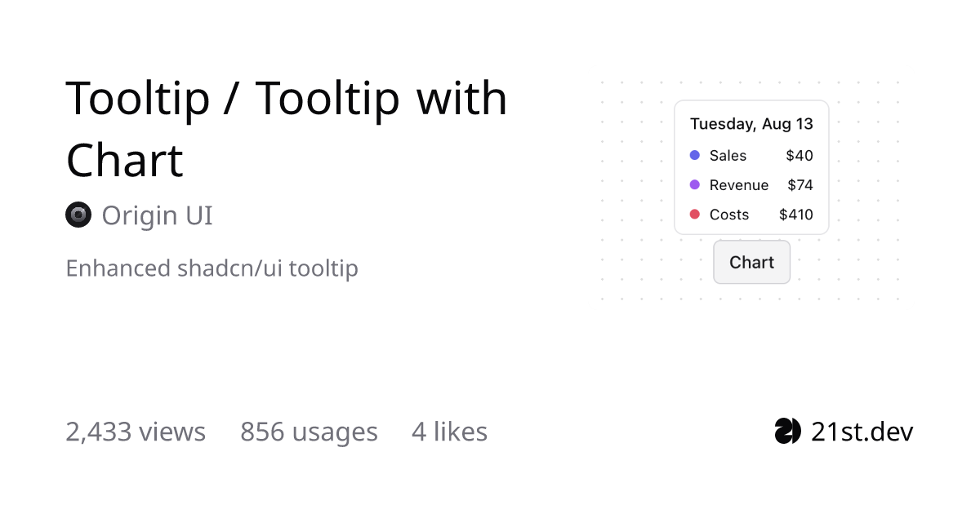The height and width of the screenshot is (514, 980).
Task: Click the Enhanced shadcn/ui tooltip description
Action: coord(212,268)
